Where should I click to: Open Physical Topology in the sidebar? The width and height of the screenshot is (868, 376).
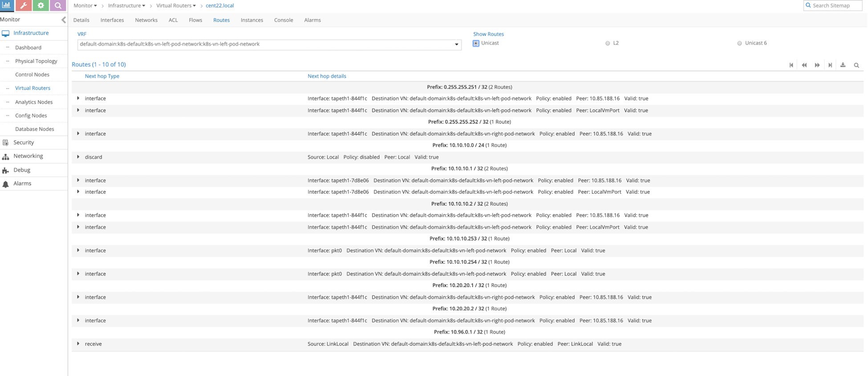click(x=36, y=61)
